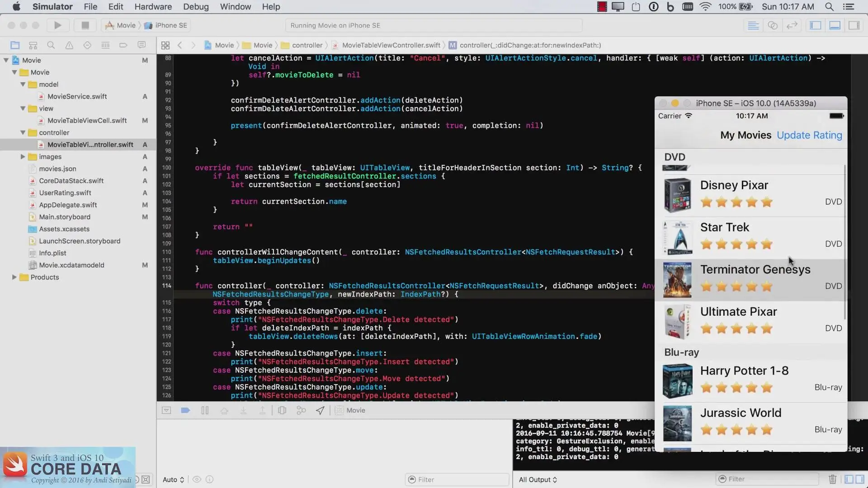Click the Stop button in Xcode toolbar
Image resolution: width=868 pixels, height=488 pixels.
(x=85, y=25)
